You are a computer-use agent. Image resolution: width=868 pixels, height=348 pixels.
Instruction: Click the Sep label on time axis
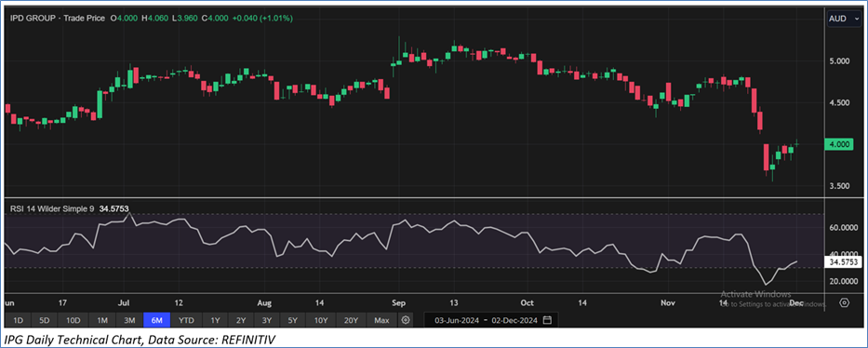398,303
